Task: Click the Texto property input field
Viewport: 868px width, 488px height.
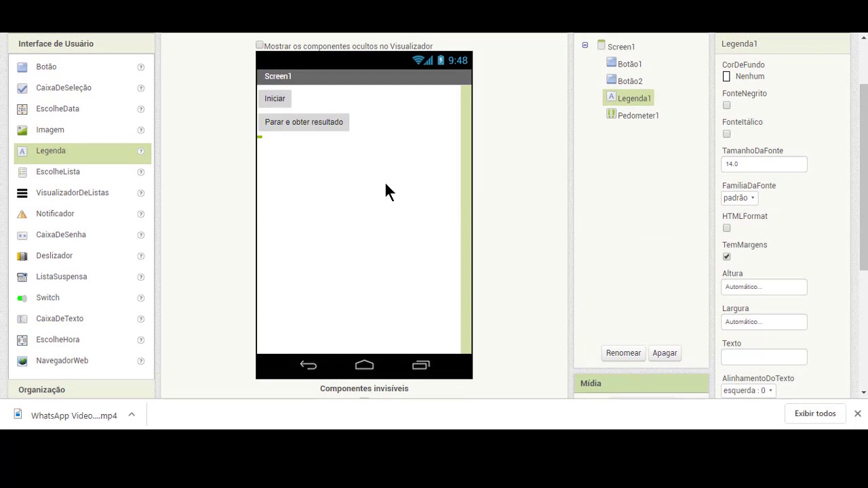Action: (x=764, y=357)
